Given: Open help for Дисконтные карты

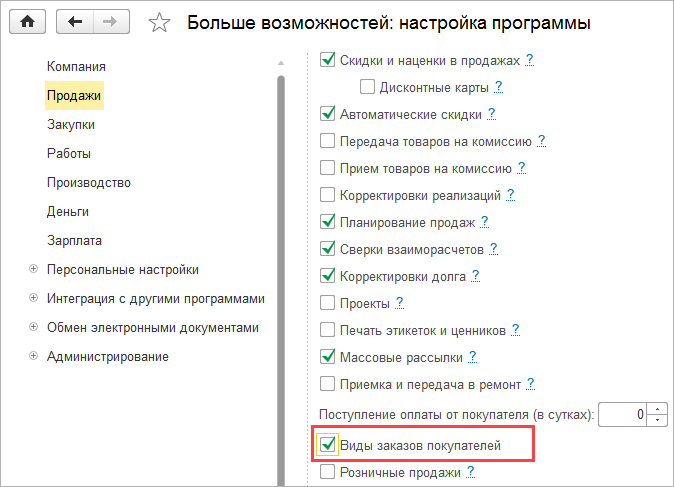Looking at the screenshot, I should 498,87.
